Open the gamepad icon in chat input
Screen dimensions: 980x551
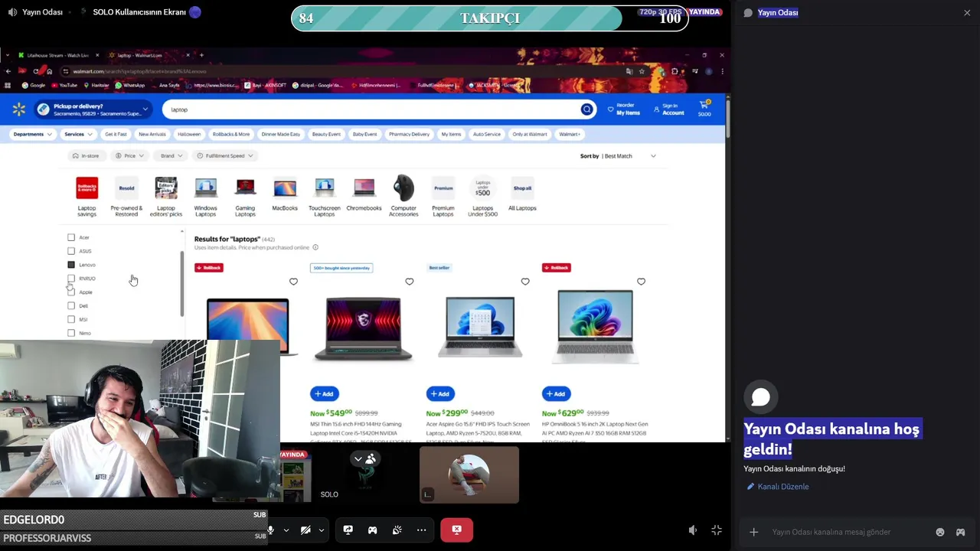[960, 532]
